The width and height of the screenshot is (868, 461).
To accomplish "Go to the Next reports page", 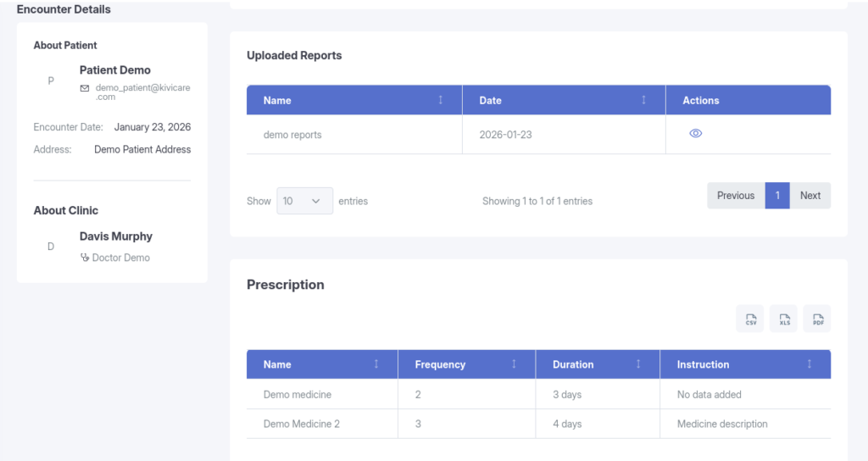I will pyautogui.click(x=810, y=196).
